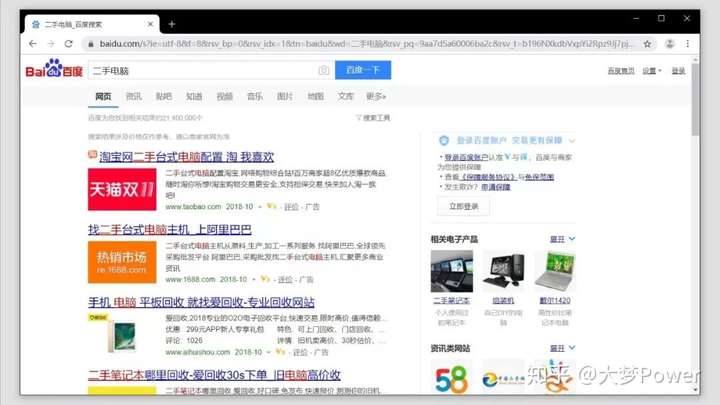Open the 戴尔1420 link under related products

(555, 301)
